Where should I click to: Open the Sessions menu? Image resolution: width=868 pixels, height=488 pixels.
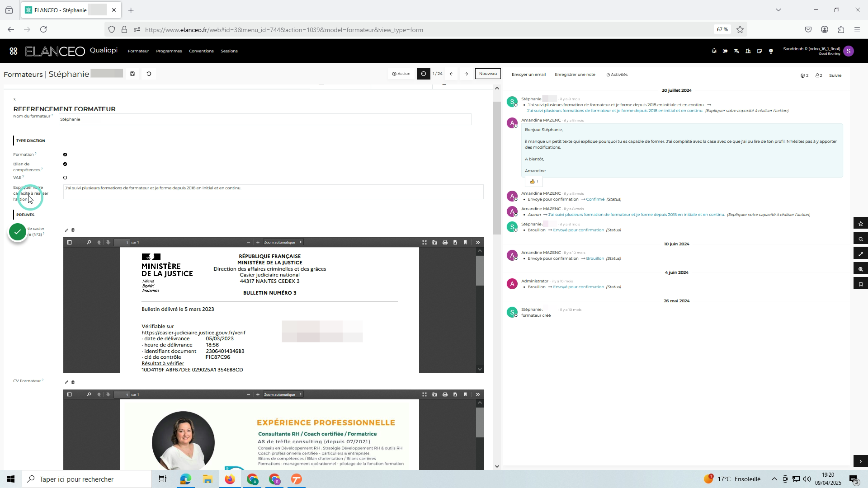tap(229, 51)
